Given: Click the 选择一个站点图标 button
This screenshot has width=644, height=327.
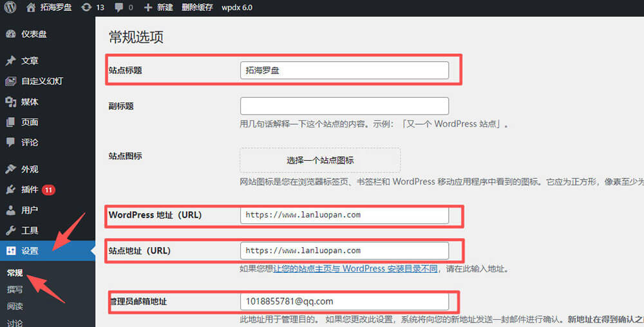Looking at the screenshot, I should click(320, 160).
